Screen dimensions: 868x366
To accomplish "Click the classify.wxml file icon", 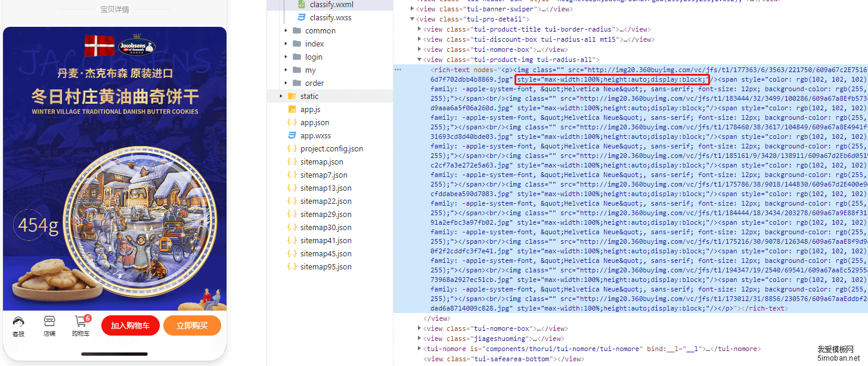I will tap(302, 5).
